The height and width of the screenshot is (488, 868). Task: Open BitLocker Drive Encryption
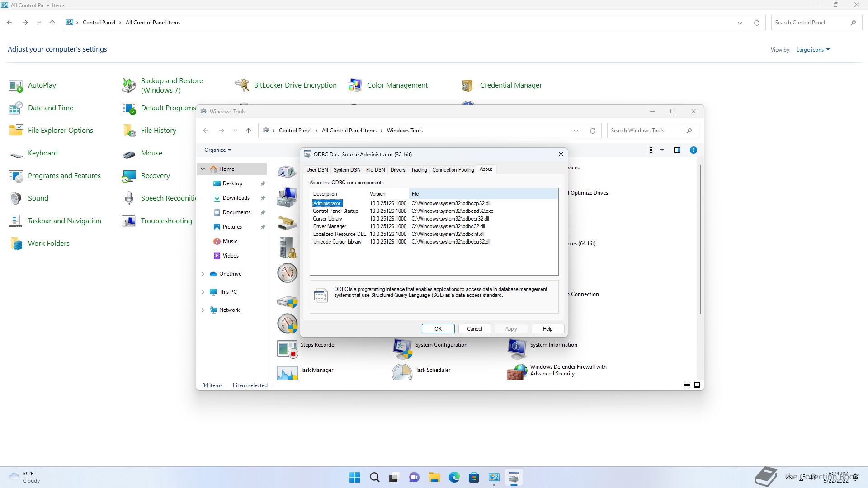point(286,85)
